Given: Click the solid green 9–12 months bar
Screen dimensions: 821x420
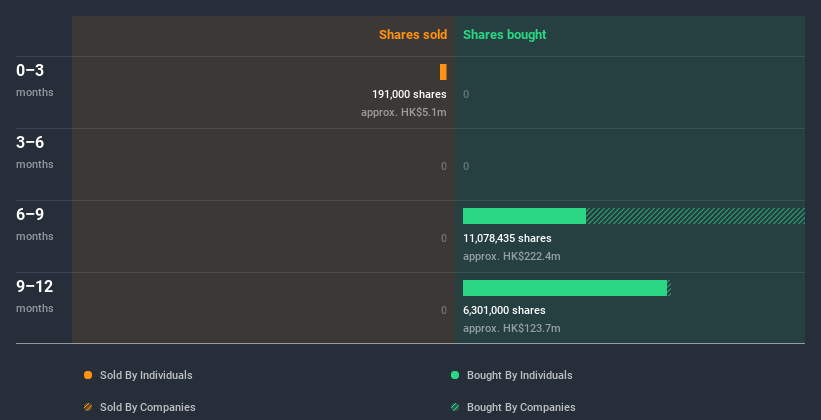Looking at the screenshot, I should (565, 288).
